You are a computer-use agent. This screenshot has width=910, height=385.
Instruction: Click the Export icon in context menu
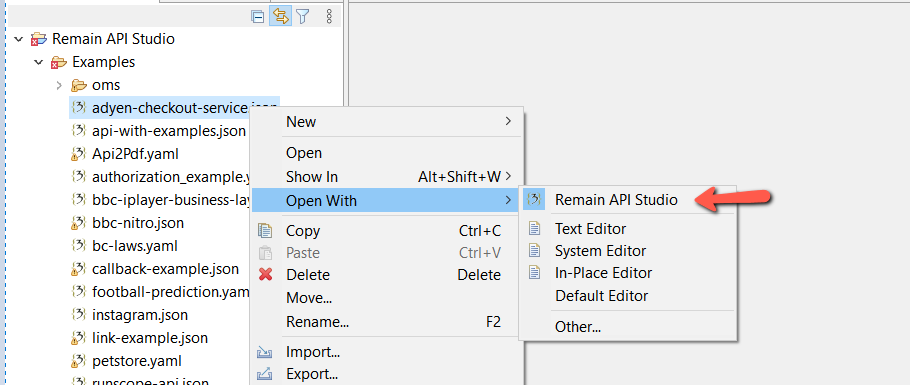[x=265, y=375]
